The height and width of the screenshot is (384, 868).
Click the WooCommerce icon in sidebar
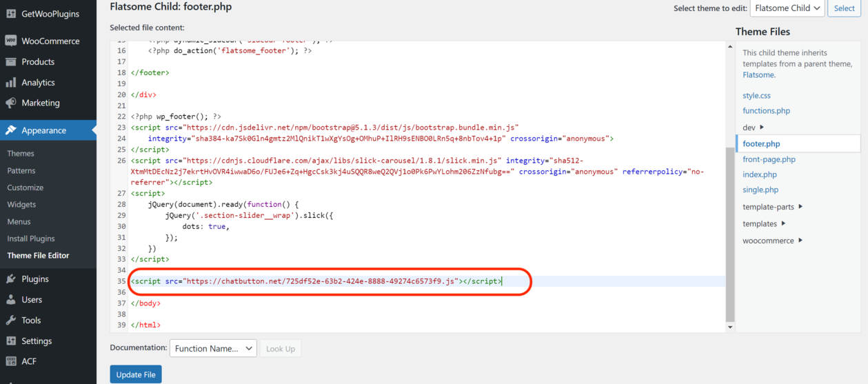[x=11, y=41]
